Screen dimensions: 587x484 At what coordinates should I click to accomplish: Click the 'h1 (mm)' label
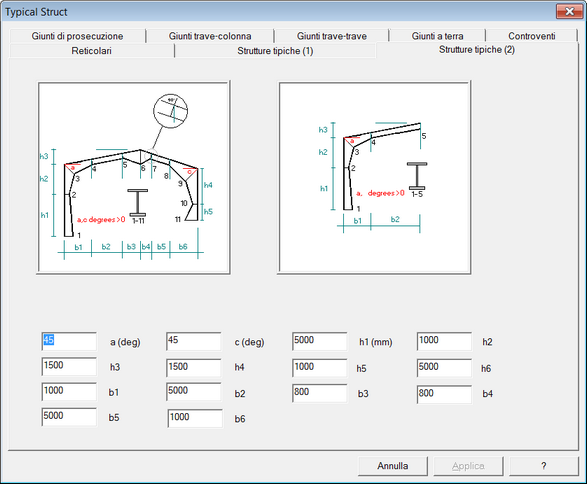point(376,342)
